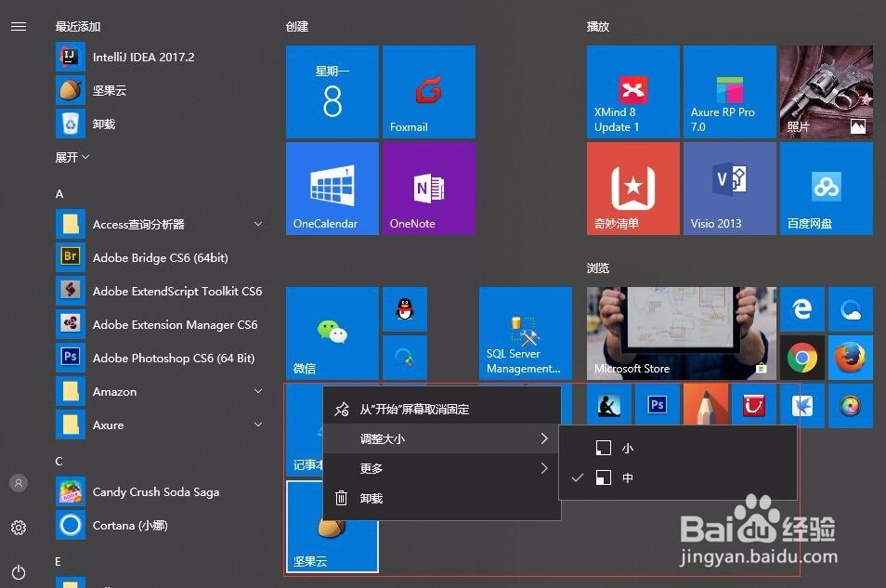This screenshot has width=886, height=588.
Task: Click the letter E section header
Action: click(x=59, y=561)
